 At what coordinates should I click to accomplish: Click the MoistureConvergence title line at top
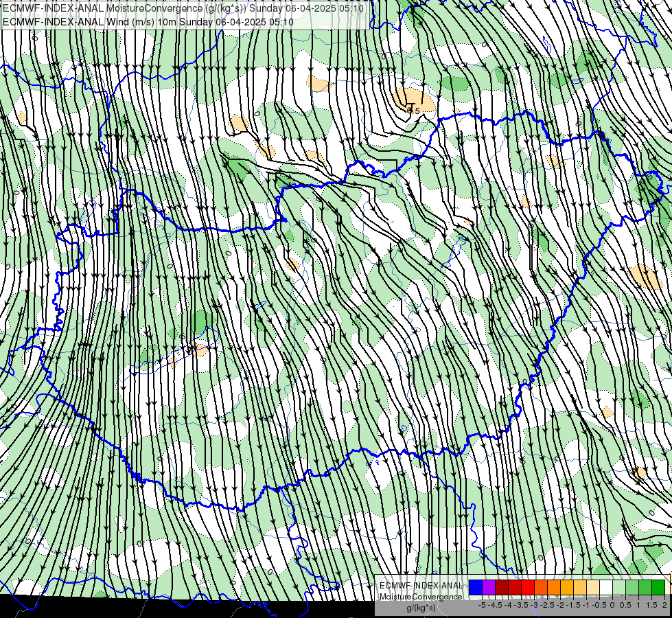pos(183,8)
